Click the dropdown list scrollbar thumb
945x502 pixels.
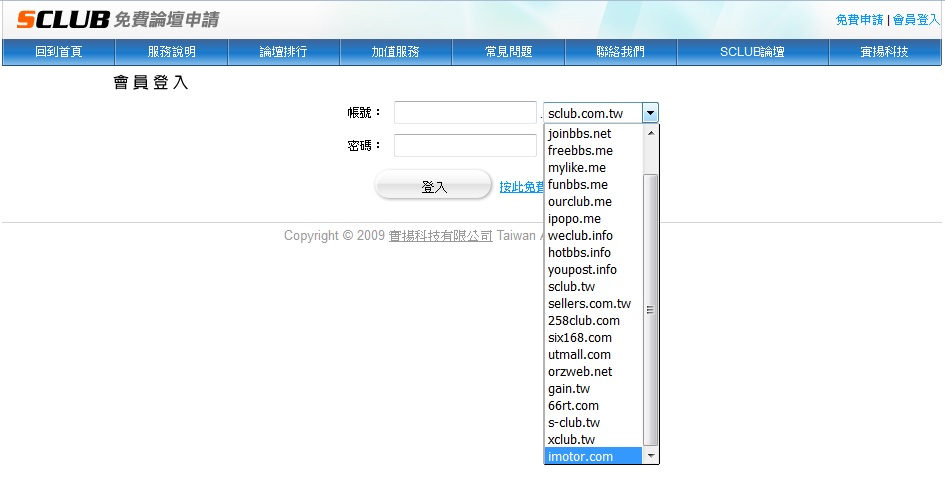[x=650, y=310]
